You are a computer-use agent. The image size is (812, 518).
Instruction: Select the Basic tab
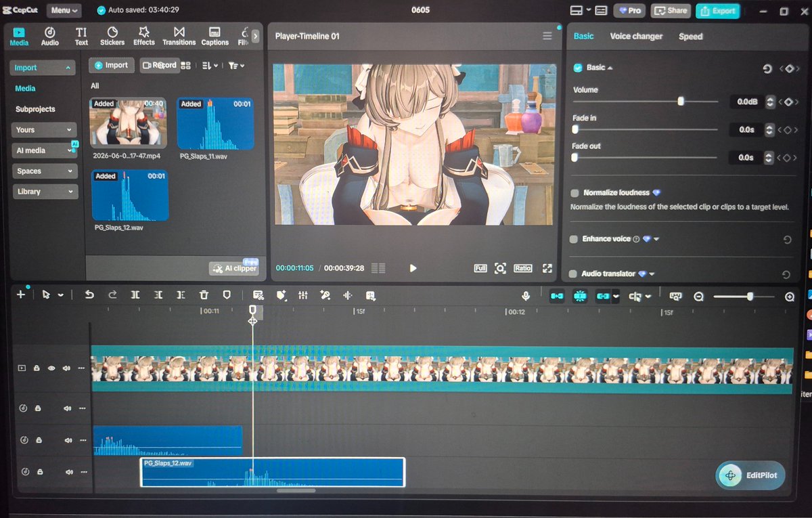583,37
